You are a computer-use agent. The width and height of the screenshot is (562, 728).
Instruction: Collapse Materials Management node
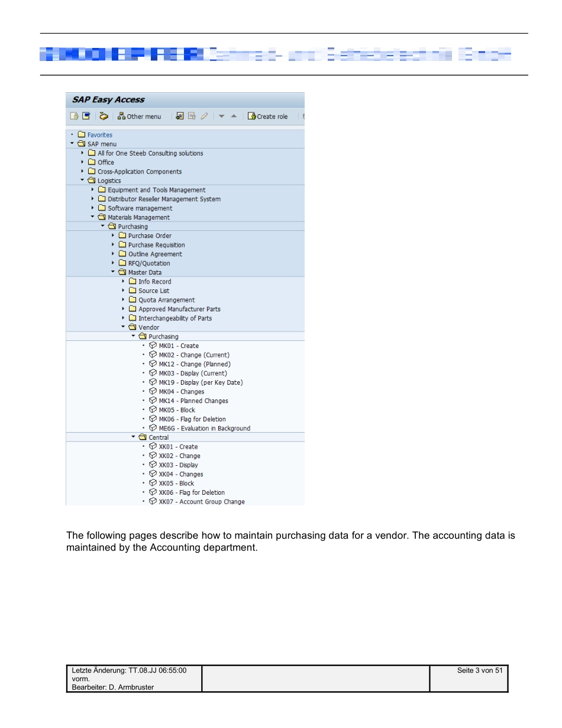point(93,217)
